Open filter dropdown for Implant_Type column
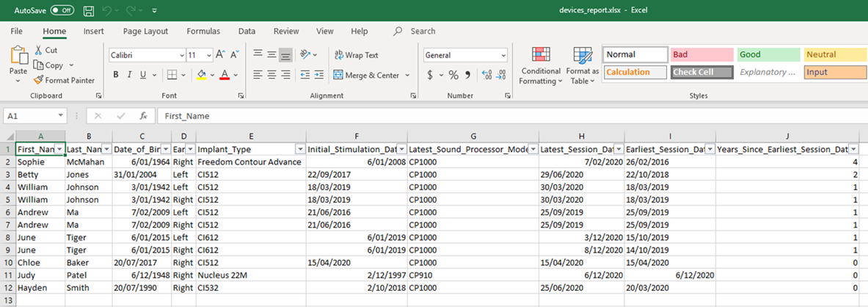This screenshot has height=307, width=868. coord(299,149)
